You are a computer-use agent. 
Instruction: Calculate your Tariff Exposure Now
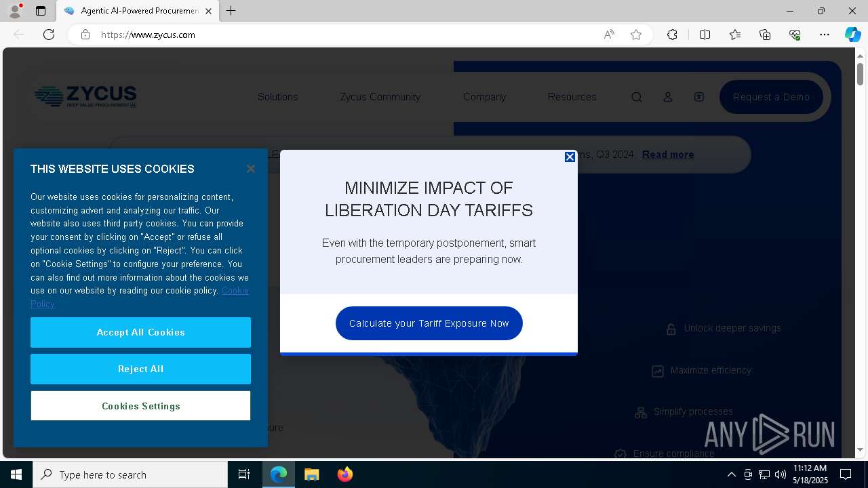pyautogui.click(x=429, y=323)
